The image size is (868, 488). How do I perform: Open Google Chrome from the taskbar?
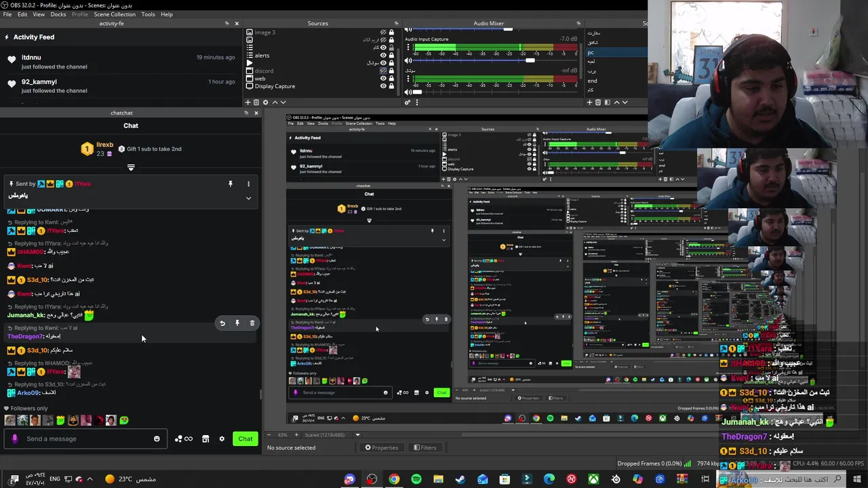(x=394, y=479)
